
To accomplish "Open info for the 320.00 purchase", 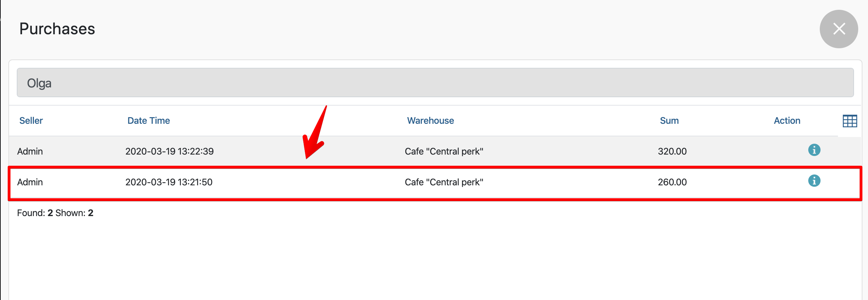I will tap(814, 150).
